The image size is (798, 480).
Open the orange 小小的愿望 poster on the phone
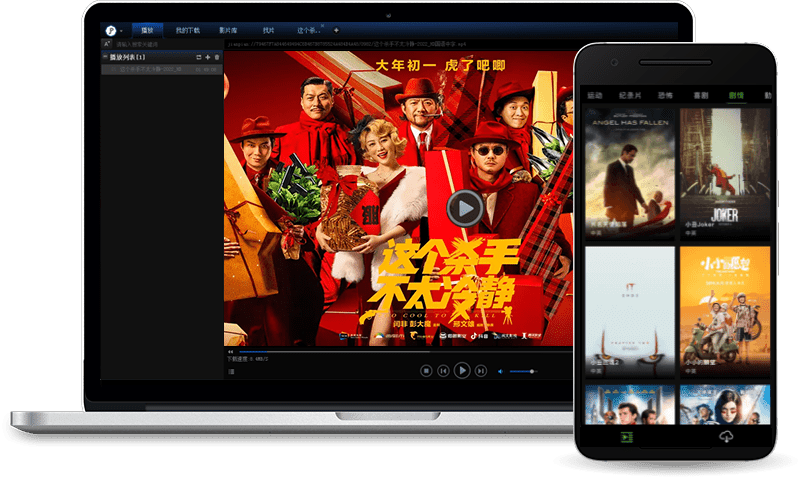725,312
